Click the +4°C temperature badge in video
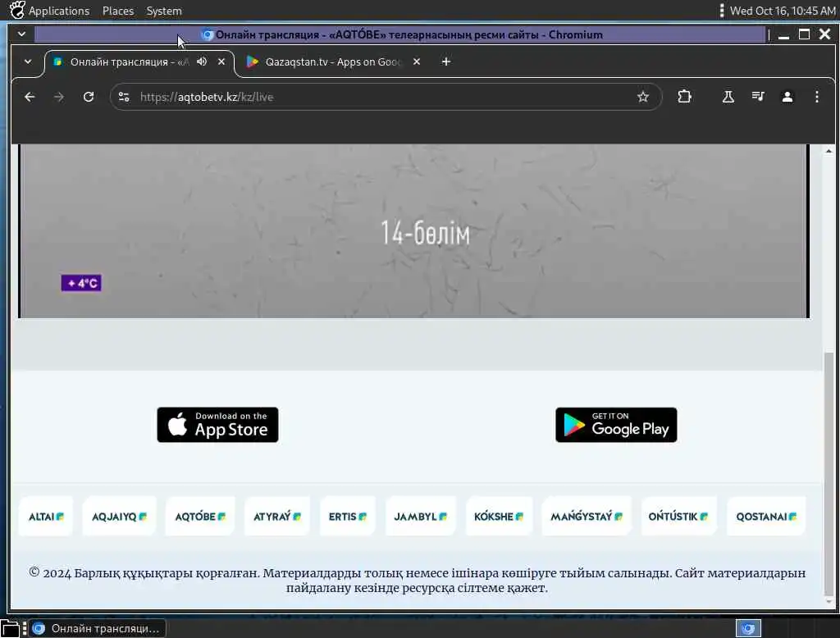This screenshot has height=638, width=840. coord(81,283)
